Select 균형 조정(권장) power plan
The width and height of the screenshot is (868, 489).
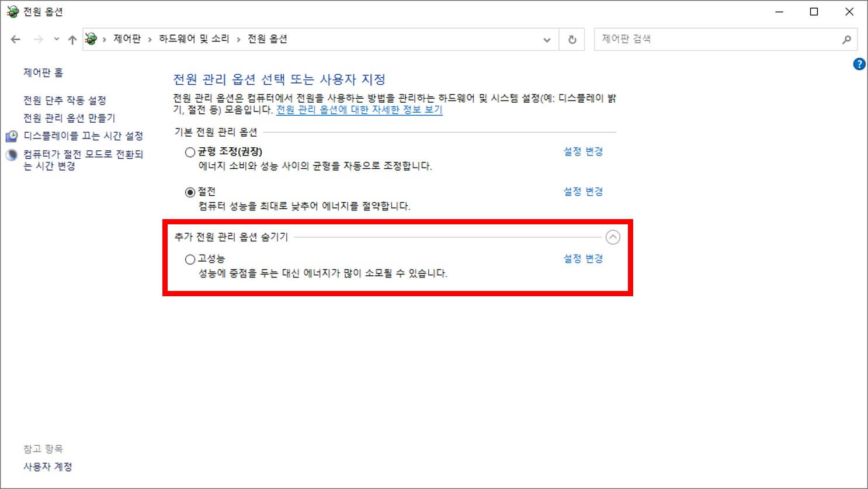pyautogui.click(x=190, y=152)
